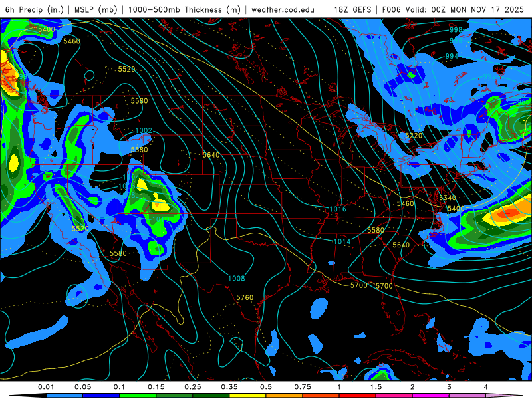Click the '6h Precip (in.)' title text
Image resolution: width=532 pixels, height=399 pixels.
(35, 9)
